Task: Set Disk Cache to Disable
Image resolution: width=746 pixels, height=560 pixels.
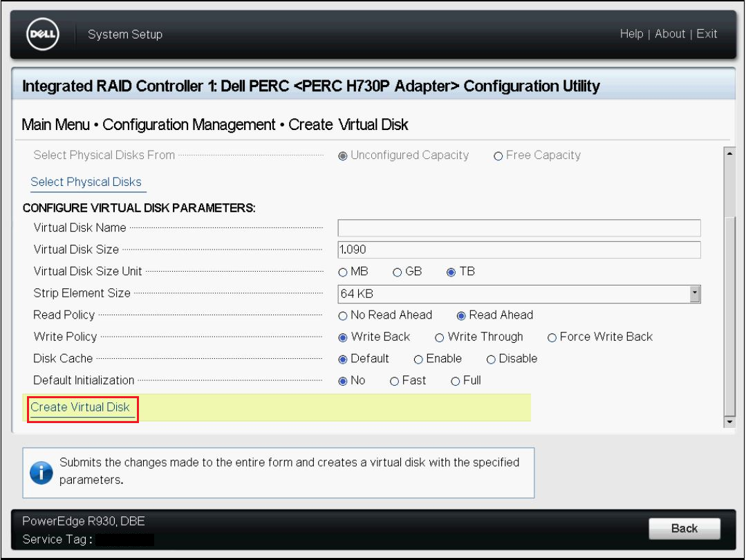Action: 491,360
